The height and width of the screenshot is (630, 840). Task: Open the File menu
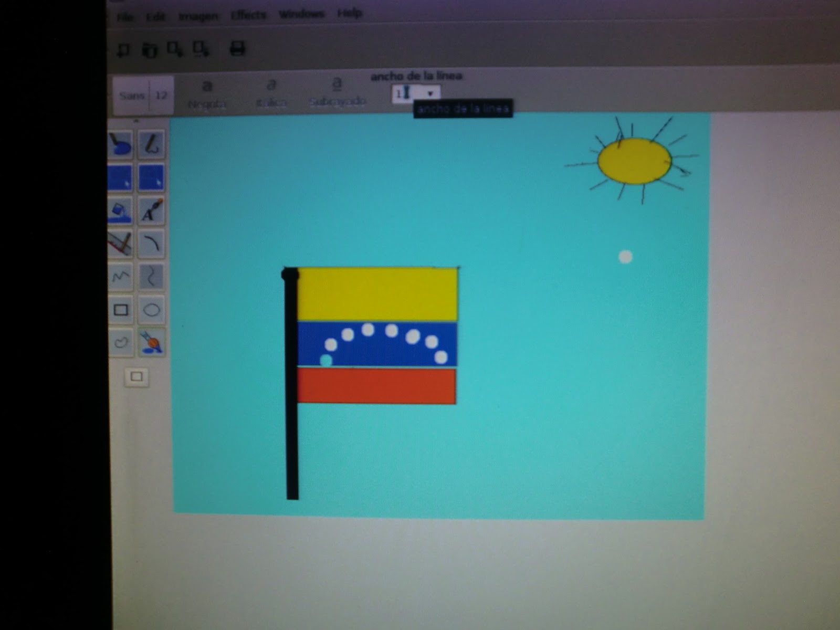click(x=124, y=17)
